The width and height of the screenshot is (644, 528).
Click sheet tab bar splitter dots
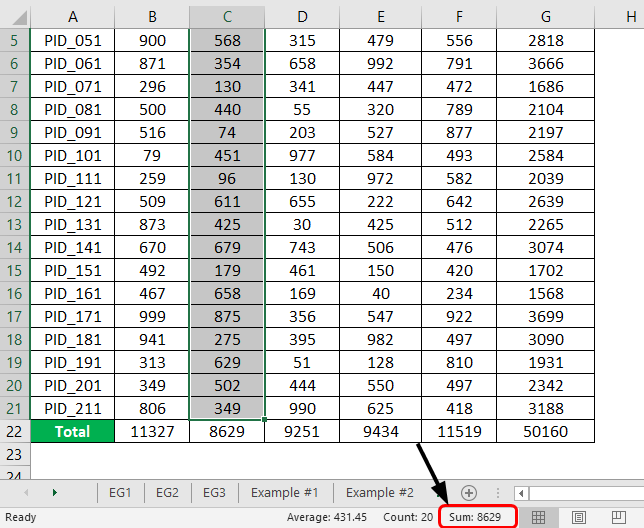click(x=498, y=493)
